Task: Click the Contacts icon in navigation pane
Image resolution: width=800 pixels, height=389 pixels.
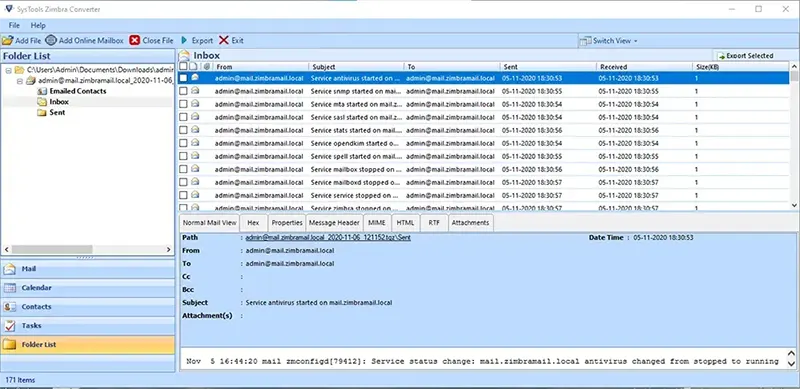Action: coord(10,307)
